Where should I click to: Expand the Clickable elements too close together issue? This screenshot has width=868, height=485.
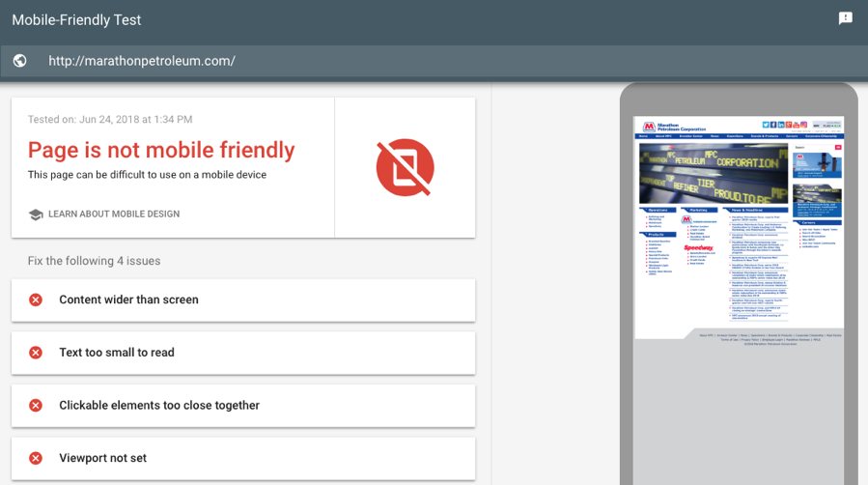tap(243, 405)
